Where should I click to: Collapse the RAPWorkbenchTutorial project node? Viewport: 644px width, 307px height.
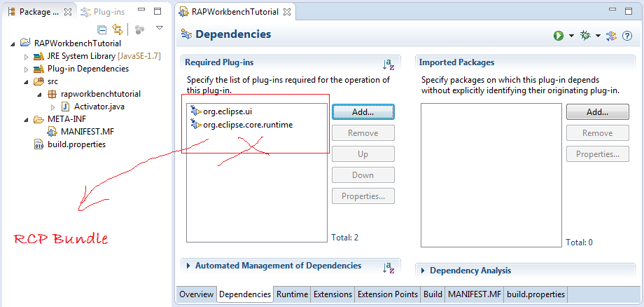click(13, 43)
